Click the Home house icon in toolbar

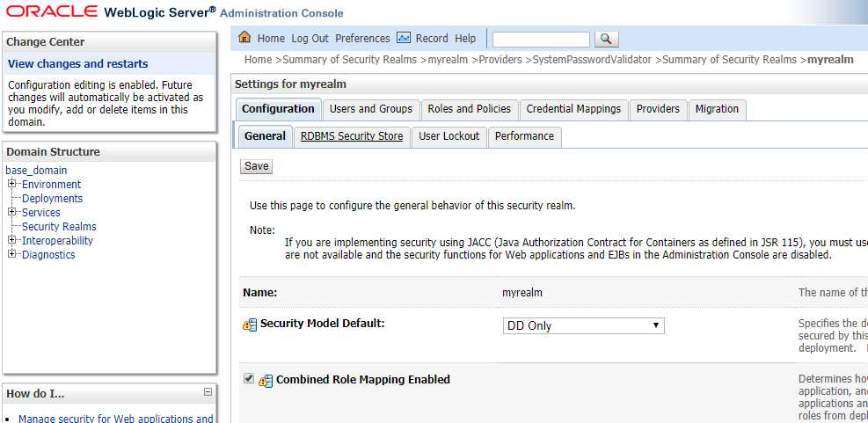[244, 38]
